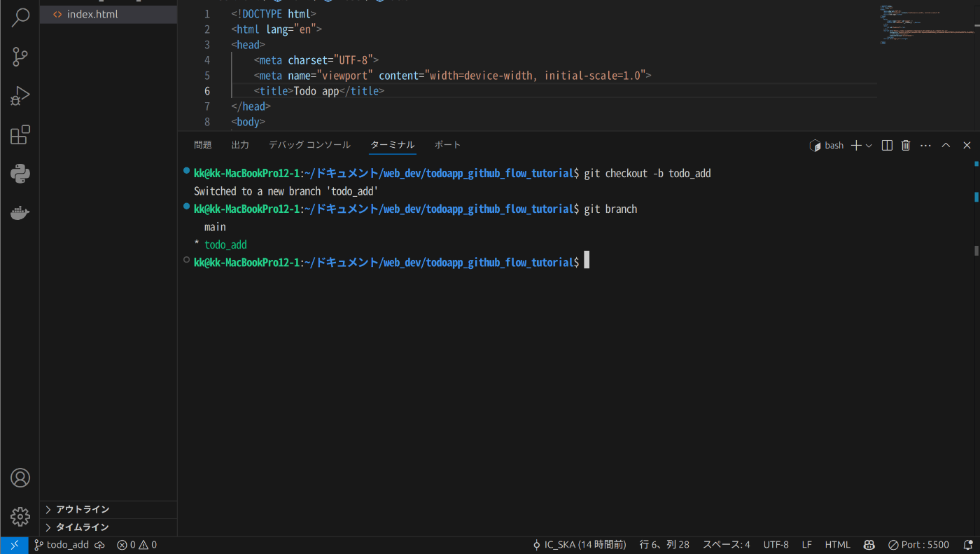Click the IC_SKA git blame status entry

coord(579,545)
